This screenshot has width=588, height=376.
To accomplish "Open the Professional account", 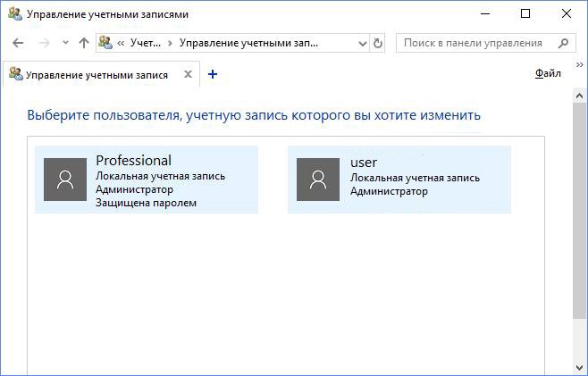I will 147,180.
